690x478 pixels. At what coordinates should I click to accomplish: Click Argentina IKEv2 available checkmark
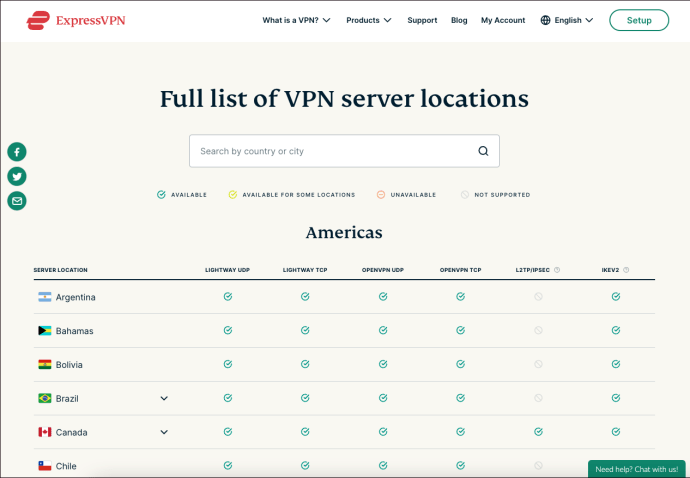click(x=616, y=297)
